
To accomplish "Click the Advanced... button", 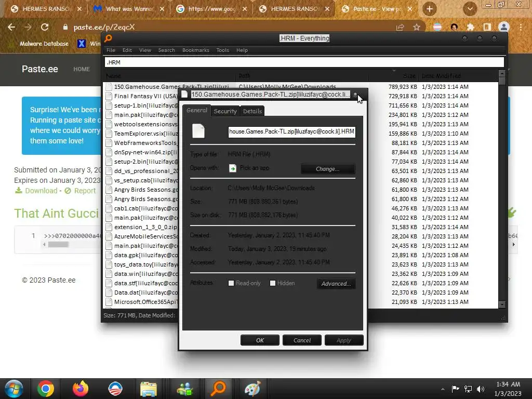I will click(336, 284).
